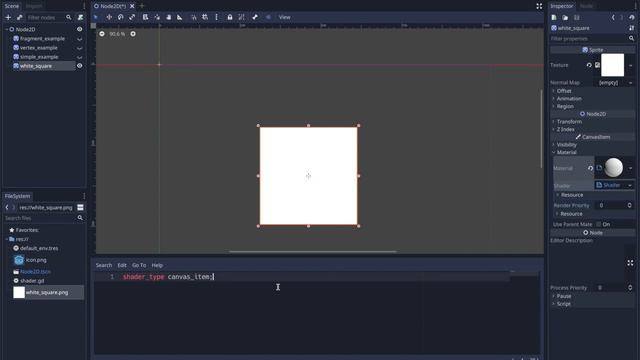The image size is (640, 360).
Task: Add new scene tab plus button
Action: (142, 6)
